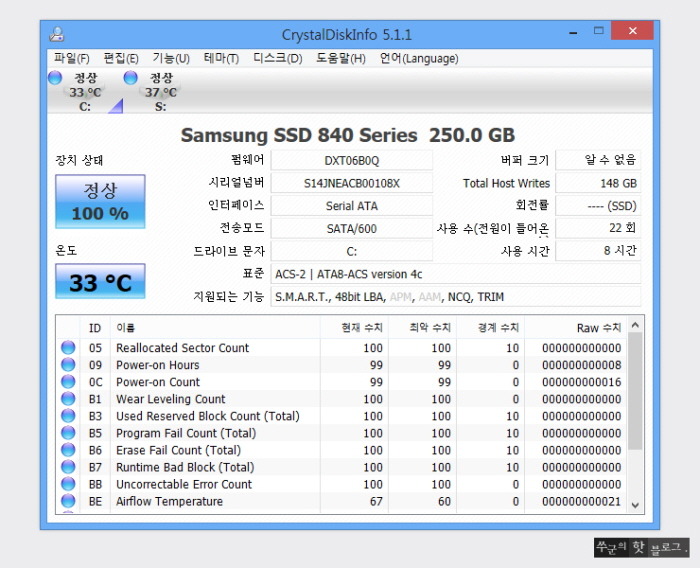This screenshot has width=700, height=568.
Task: Click the Raw 수치 column header
Action: 575,328
